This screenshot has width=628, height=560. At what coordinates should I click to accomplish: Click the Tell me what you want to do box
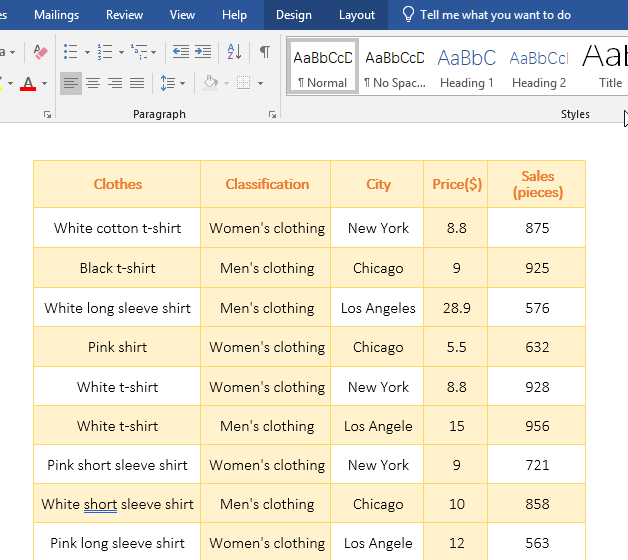point(495,15)
